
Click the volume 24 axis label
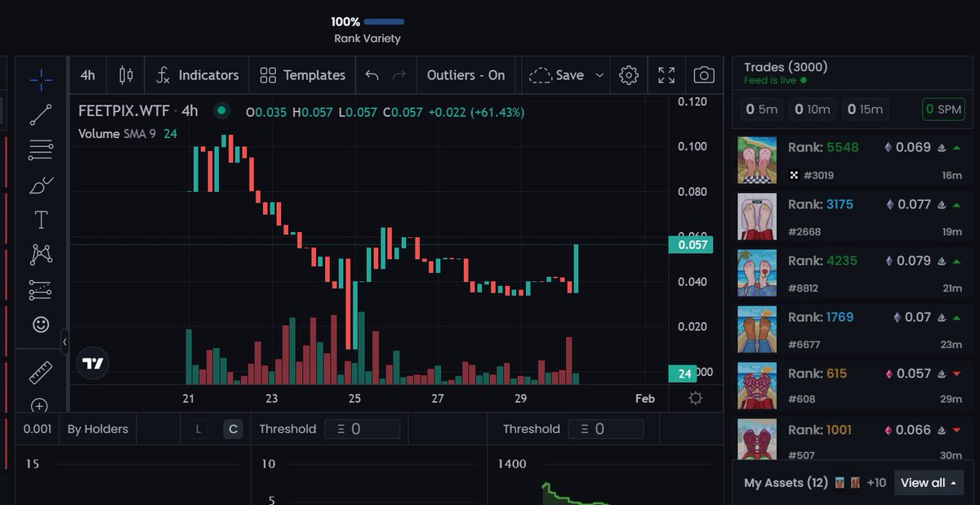(x=684, y=374)
